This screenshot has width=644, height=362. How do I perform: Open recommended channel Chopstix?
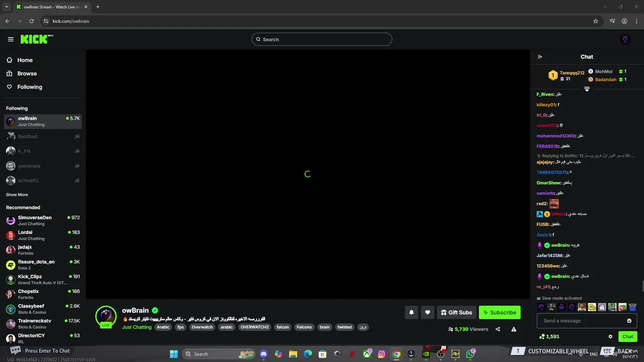click(43, 294)
